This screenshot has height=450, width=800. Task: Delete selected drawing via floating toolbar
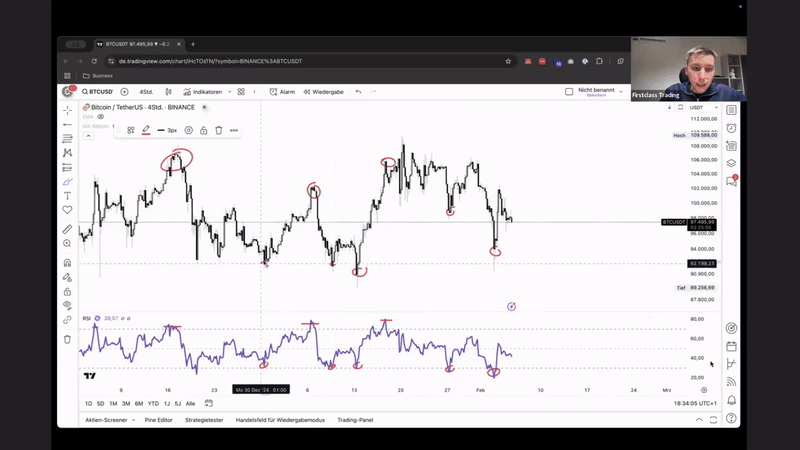(x=219, y=131)
